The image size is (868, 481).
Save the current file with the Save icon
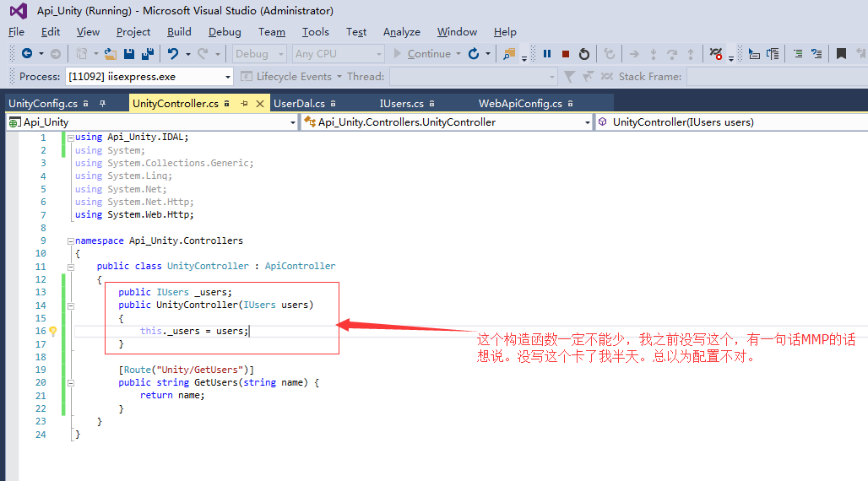pyautogui.click(x=129, y=54)
